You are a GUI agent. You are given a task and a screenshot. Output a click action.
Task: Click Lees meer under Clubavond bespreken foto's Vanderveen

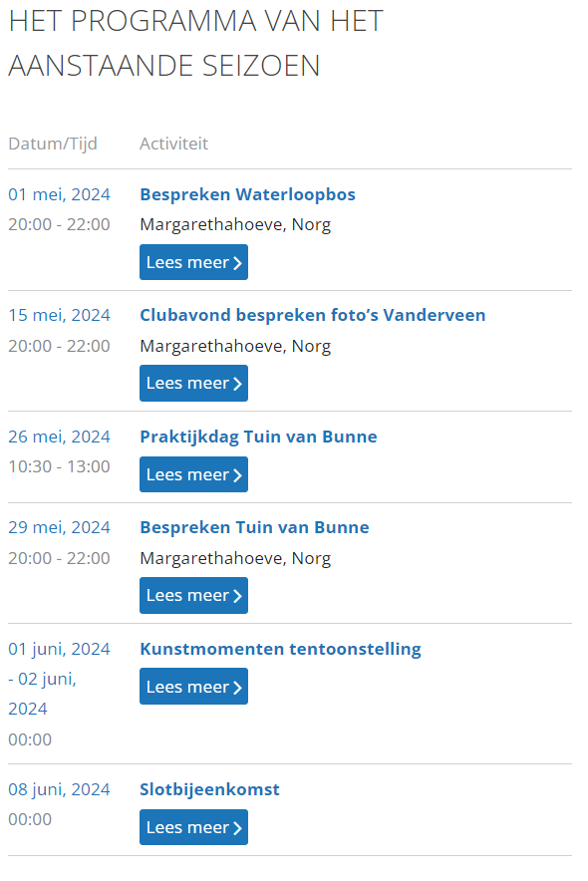pyautogui.click(x=193, y=383)
